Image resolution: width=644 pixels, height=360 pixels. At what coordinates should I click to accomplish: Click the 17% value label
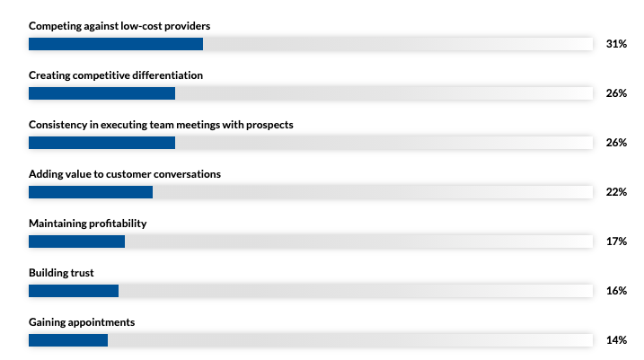(616, 241)
